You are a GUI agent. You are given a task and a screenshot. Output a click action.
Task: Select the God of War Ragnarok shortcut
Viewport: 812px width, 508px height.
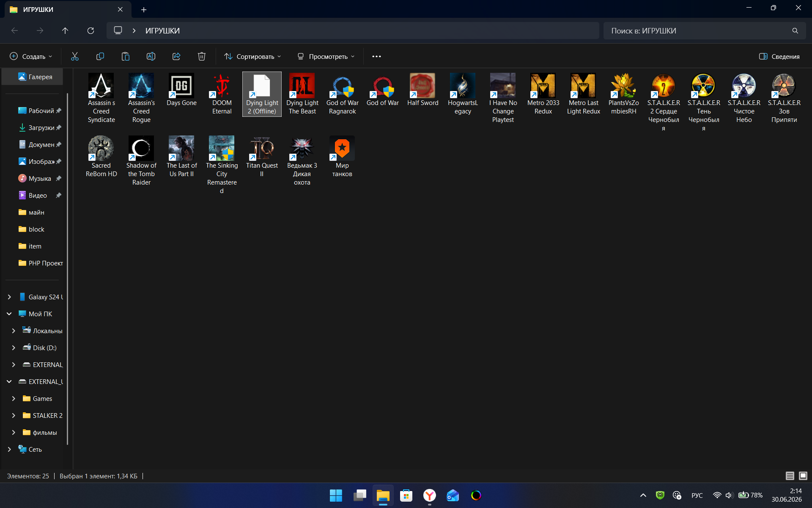pyautogui.click(x=343, y=94)
